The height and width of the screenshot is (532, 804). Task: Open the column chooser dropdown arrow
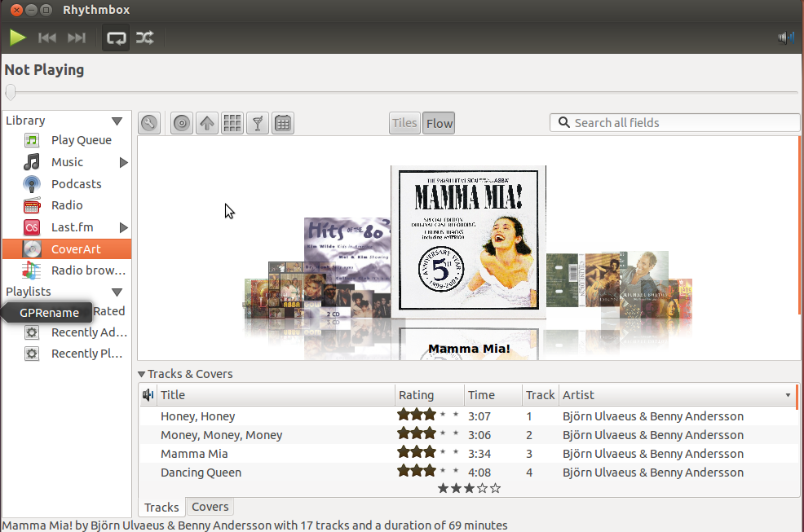click(x=788, y=394)
